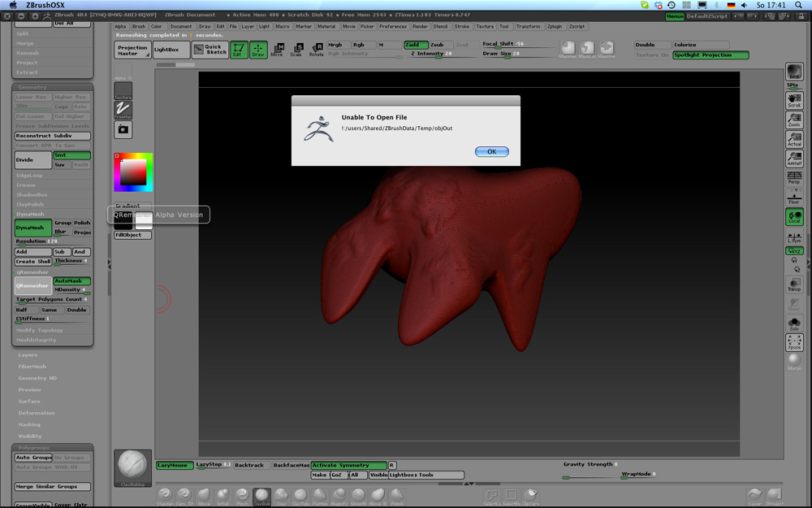Toggle DynaMesh button
Viewport: 812px width, 508px height.
33,228
